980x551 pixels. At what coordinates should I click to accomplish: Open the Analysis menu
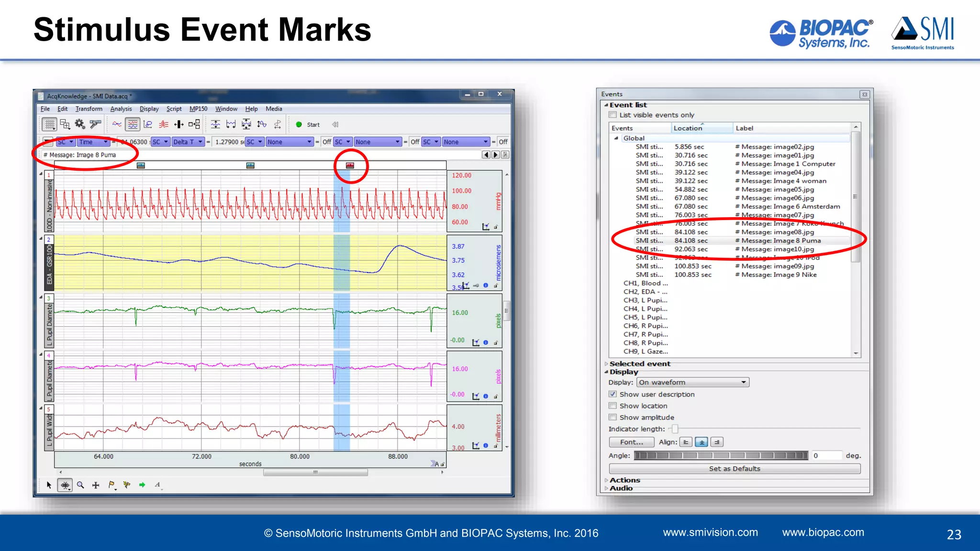click(x=121, y=109)
